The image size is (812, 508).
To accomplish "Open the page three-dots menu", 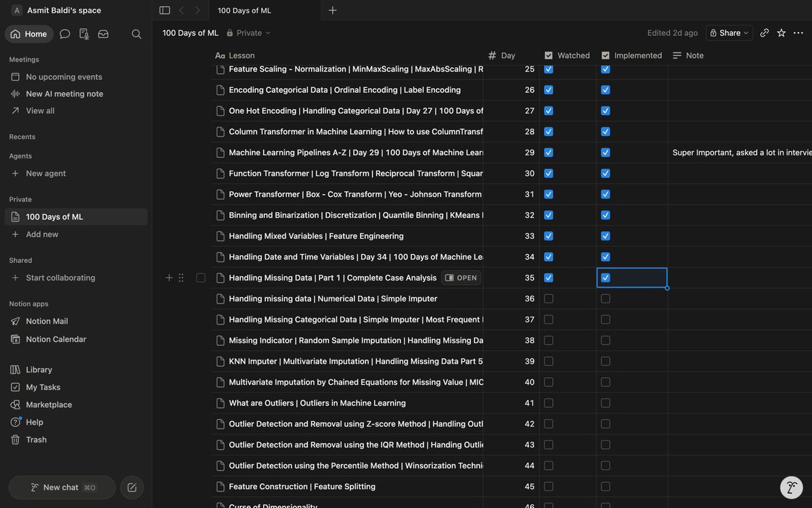I will click(798, 33).
